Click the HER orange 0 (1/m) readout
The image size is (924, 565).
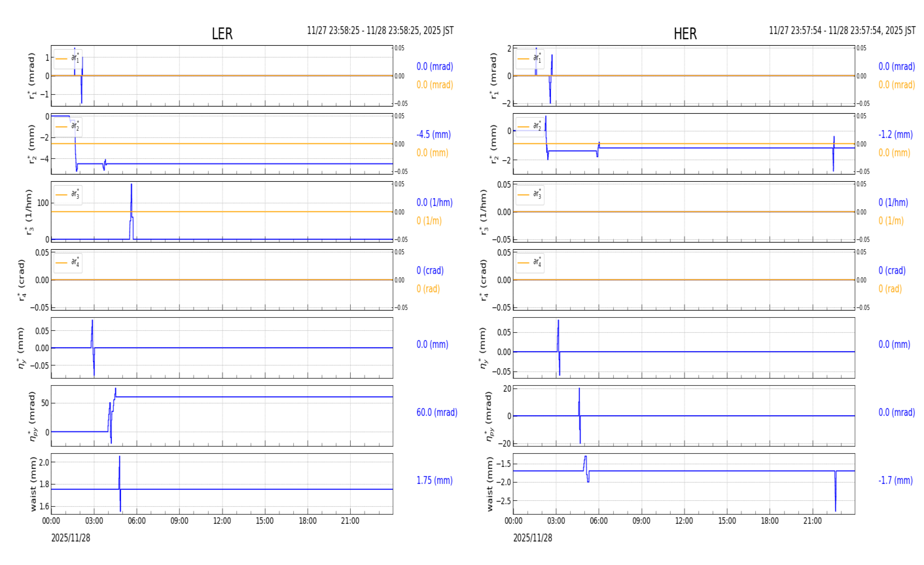click(x=891, y=221)
